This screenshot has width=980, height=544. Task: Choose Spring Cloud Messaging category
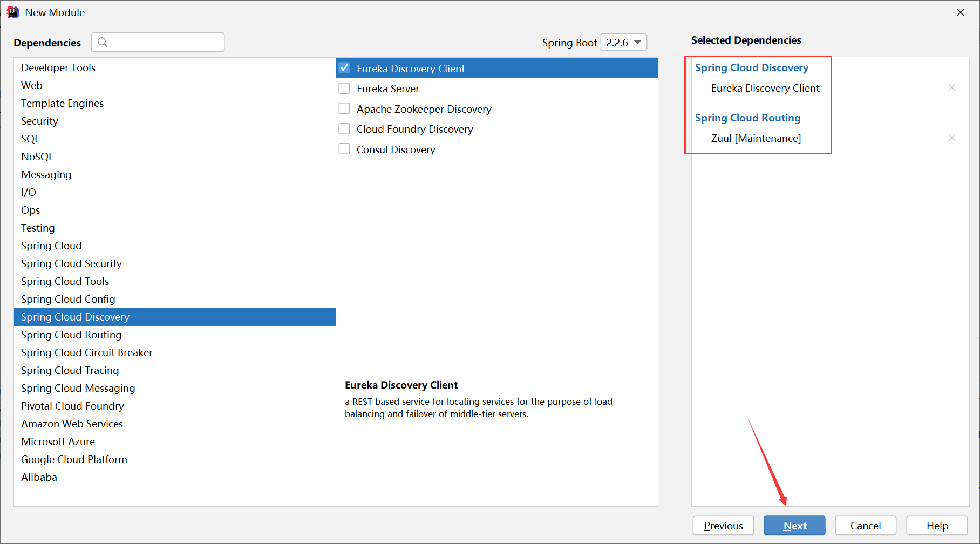pyautogui.click(x=175, y=388)
